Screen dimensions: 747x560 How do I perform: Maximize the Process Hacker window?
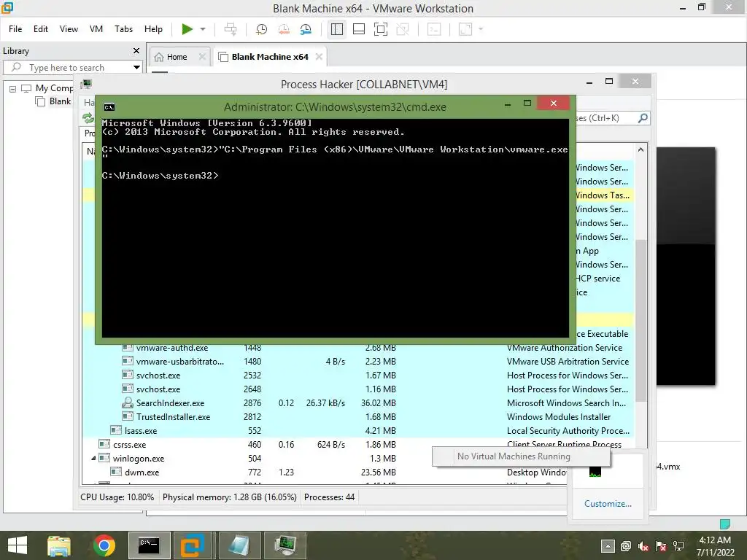click(x=609, y=82)
